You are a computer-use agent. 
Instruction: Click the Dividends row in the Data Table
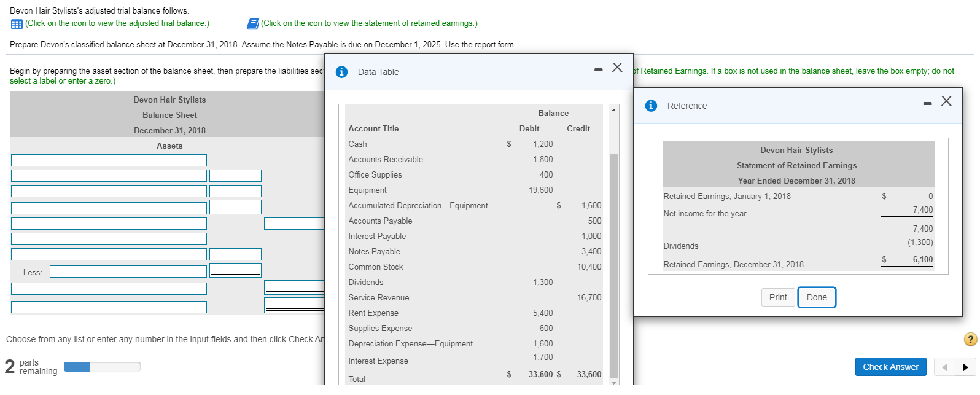pos(475,283)
